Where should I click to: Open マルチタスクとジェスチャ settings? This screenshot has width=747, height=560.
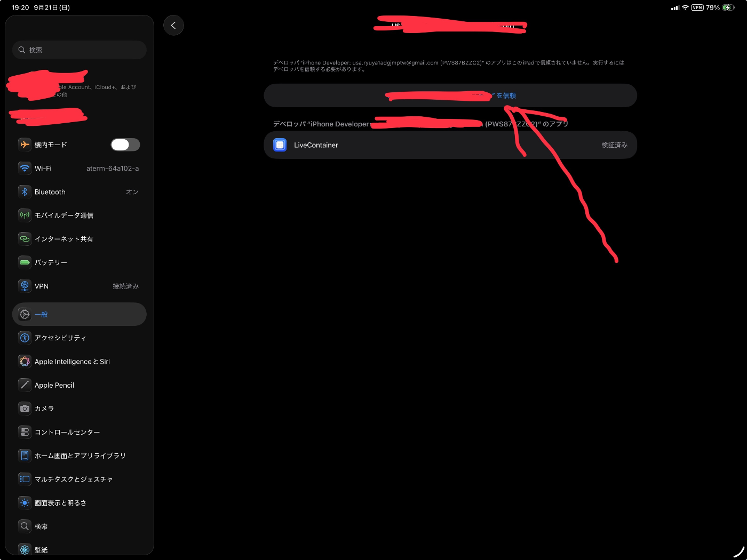80,479
